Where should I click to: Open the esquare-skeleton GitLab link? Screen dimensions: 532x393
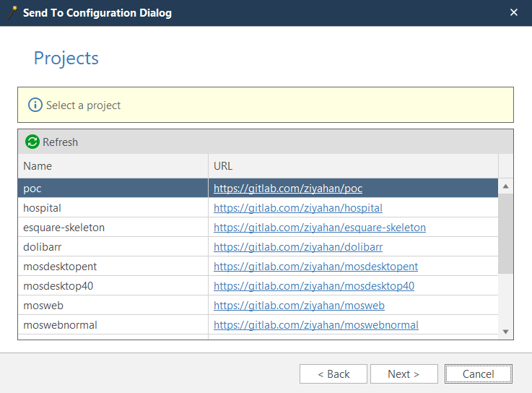pos(319,228)
